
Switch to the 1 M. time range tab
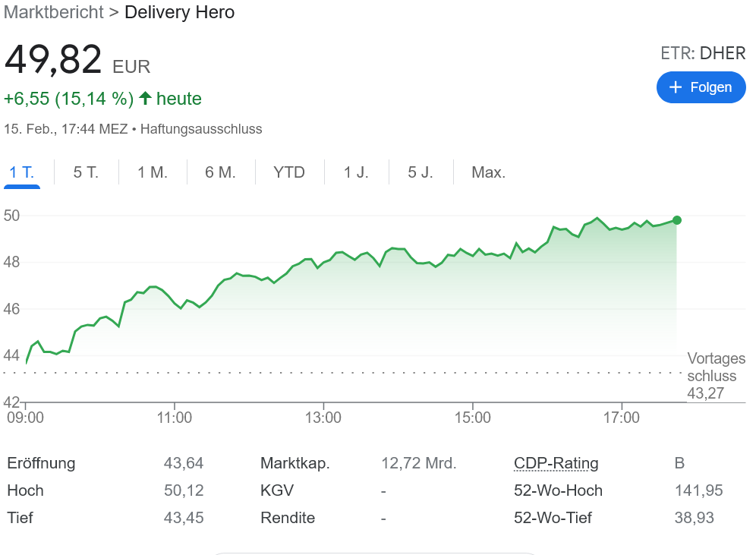point(153,172)
